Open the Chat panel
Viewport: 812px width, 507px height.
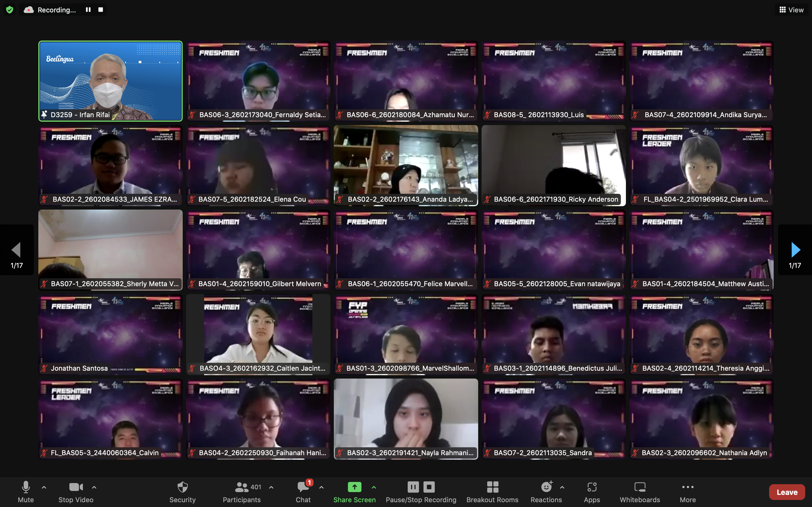303,487
